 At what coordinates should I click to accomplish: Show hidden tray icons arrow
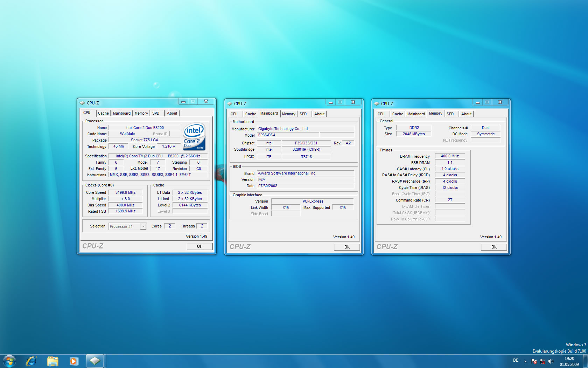click(x=525, y=361)
